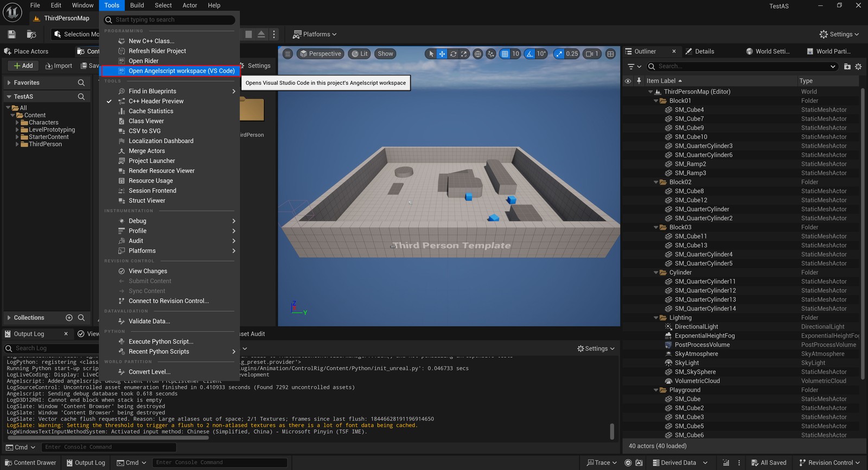The width and height of the screenshot is (868, 470).
Task: Activate the Rotate tool in viewport
Action: tap(453, 54)
